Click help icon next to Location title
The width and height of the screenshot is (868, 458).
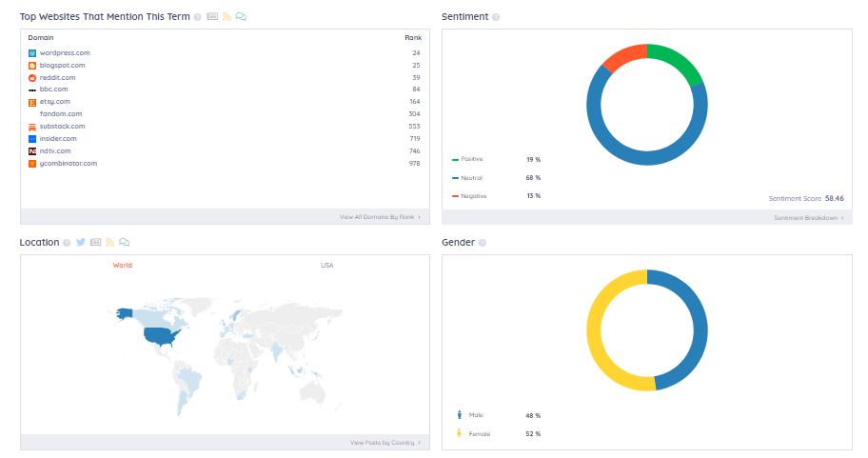[67, 243]
